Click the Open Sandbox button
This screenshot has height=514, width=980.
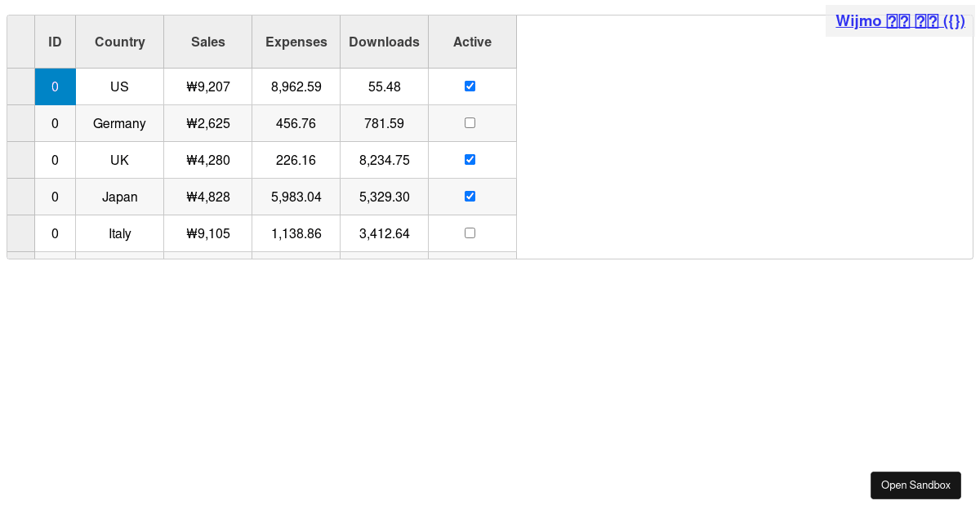915,485
